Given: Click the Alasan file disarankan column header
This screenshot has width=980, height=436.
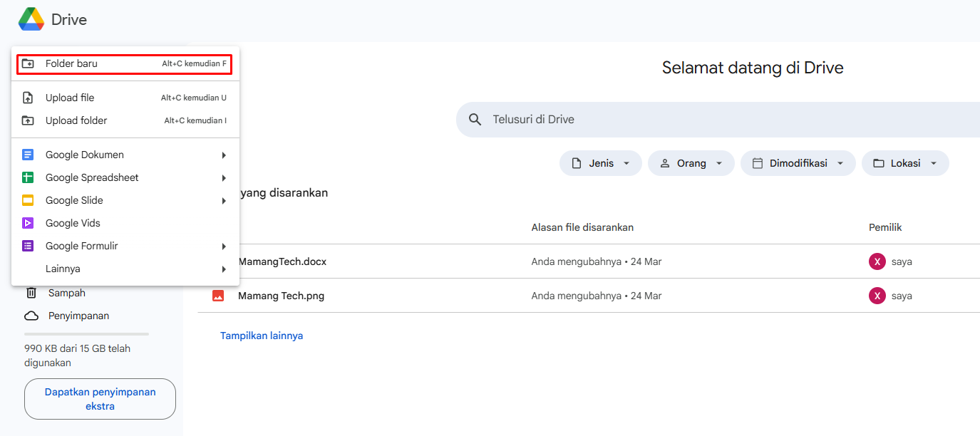Looking at the screenshot, I should pos(582,227).
